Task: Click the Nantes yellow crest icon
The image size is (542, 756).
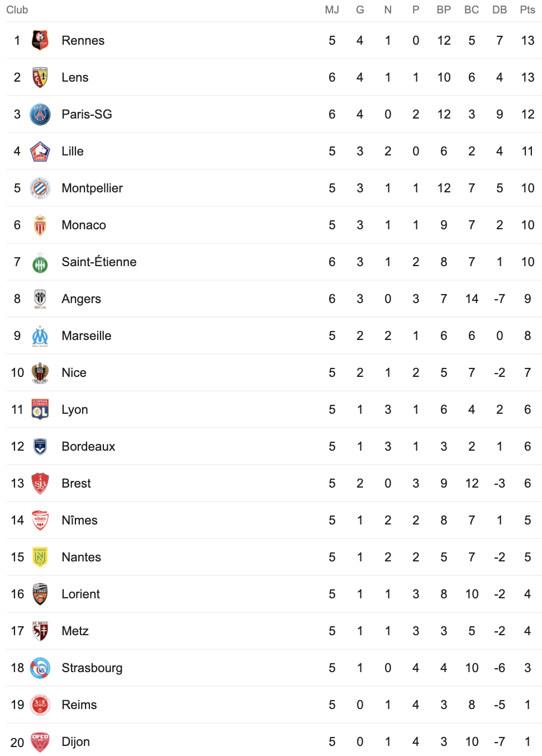Action: [40, 557]
